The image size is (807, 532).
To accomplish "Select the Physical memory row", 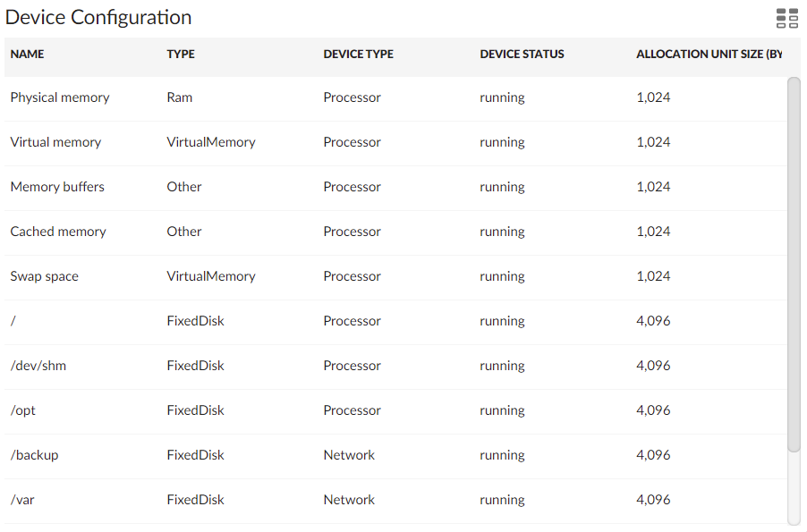I will coord(60,97).
